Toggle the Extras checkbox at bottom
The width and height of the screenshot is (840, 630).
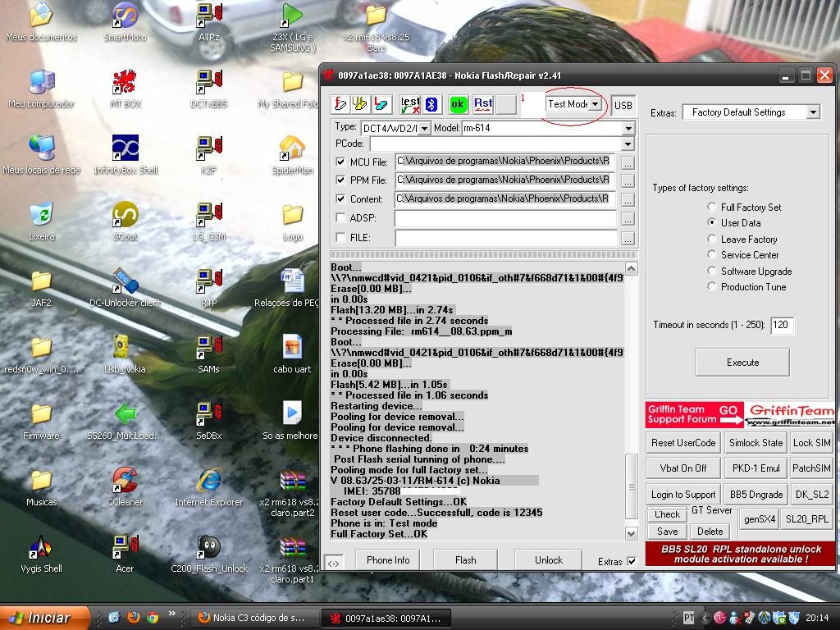pyautogui.click(x=632, y=561)
